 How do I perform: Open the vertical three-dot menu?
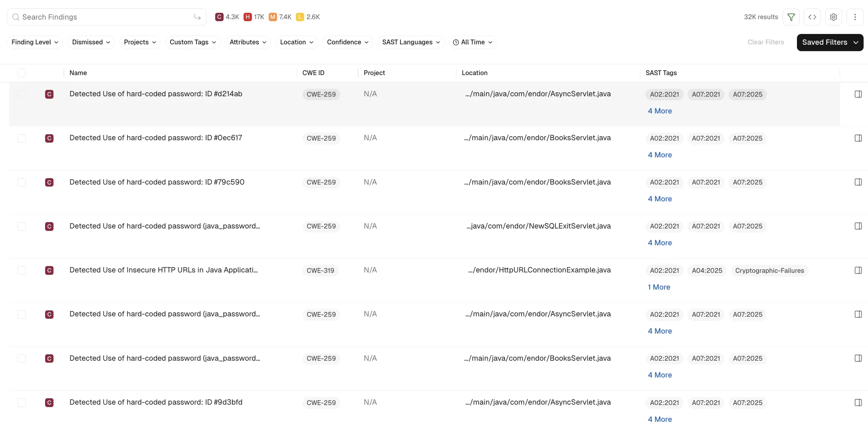[x=855, y=17]
